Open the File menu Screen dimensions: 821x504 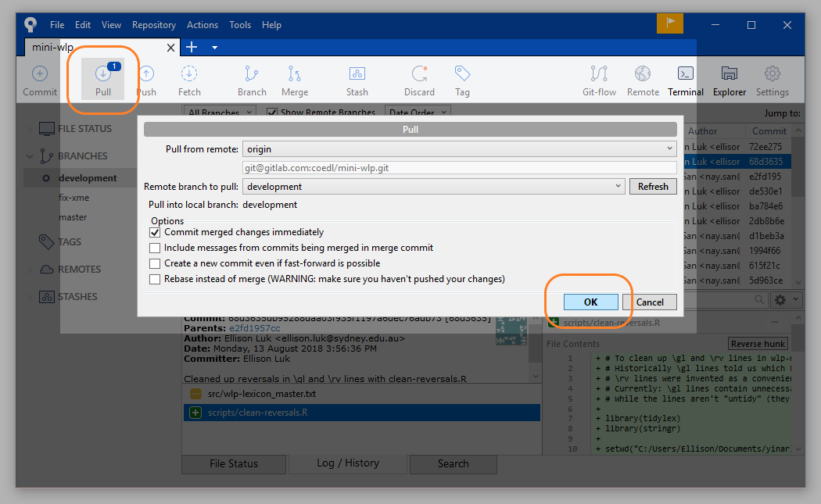(57, 24)
